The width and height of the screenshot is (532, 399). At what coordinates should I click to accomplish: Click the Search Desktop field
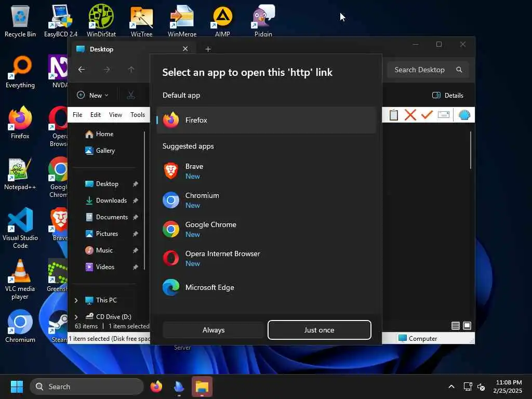(x=428, y=70)
